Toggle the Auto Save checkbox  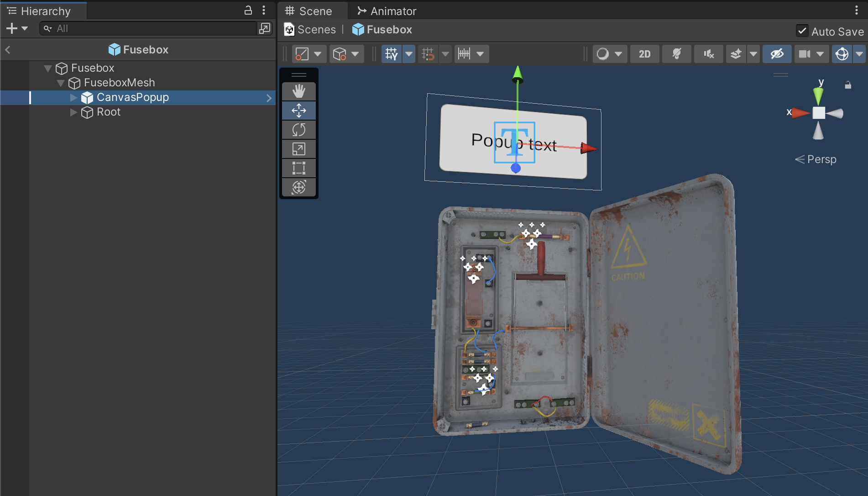click(802, 31)
